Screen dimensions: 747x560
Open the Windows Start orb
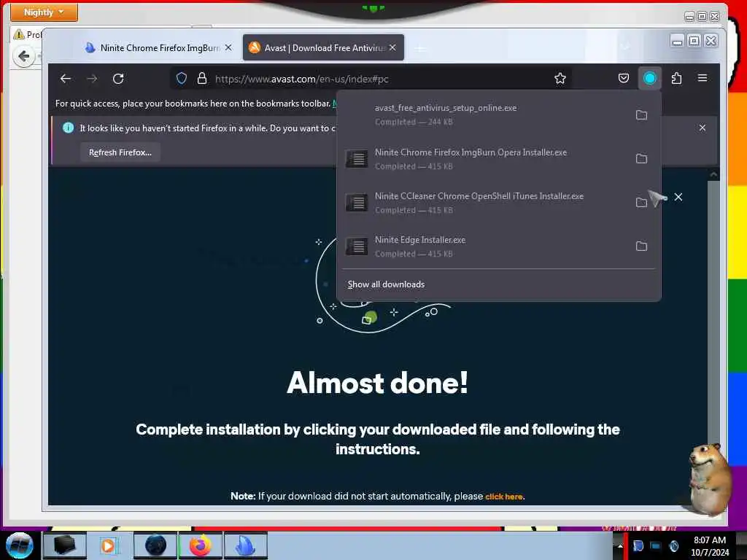click(x=19, y=545)
